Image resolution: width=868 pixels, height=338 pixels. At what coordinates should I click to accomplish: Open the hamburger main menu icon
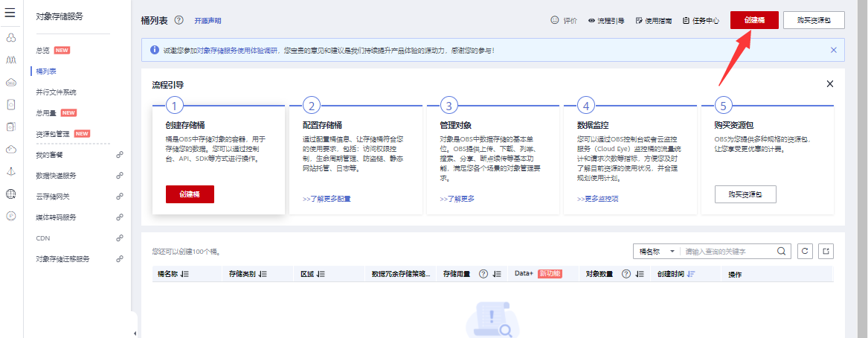click(x=10, y=13)
